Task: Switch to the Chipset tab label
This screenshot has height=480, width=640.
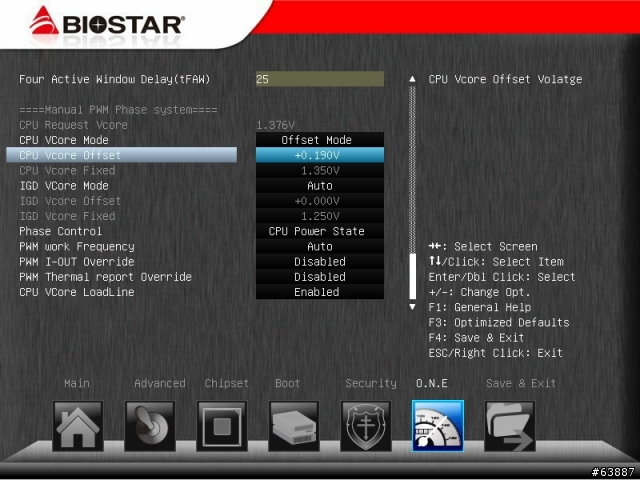Action: tap(227, 383)
